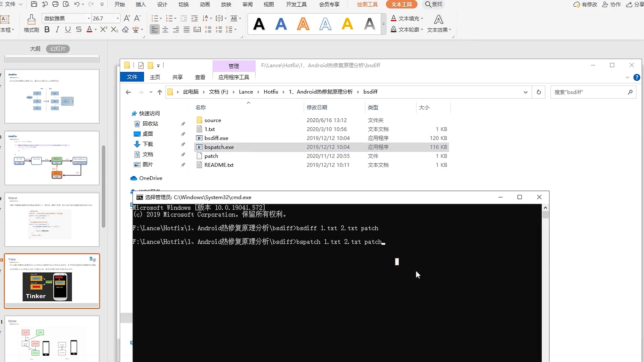
Task: Toggle bold formatting in the ribbon
Action: [47, 29]
